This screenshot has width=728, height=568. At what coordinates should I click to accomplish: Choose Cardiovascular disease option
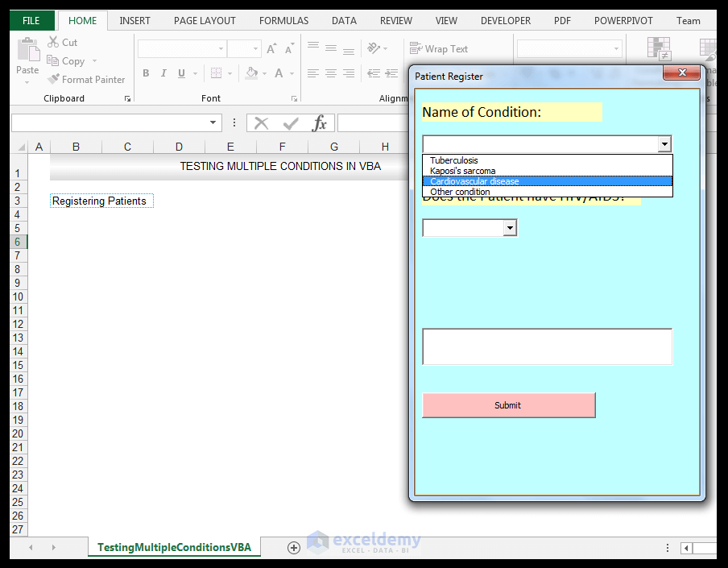coord(548,181)
